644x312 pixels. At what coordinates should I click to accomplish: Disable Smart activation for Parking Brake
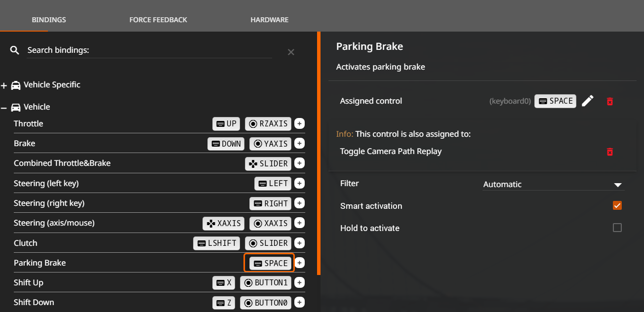coord(617,205)
